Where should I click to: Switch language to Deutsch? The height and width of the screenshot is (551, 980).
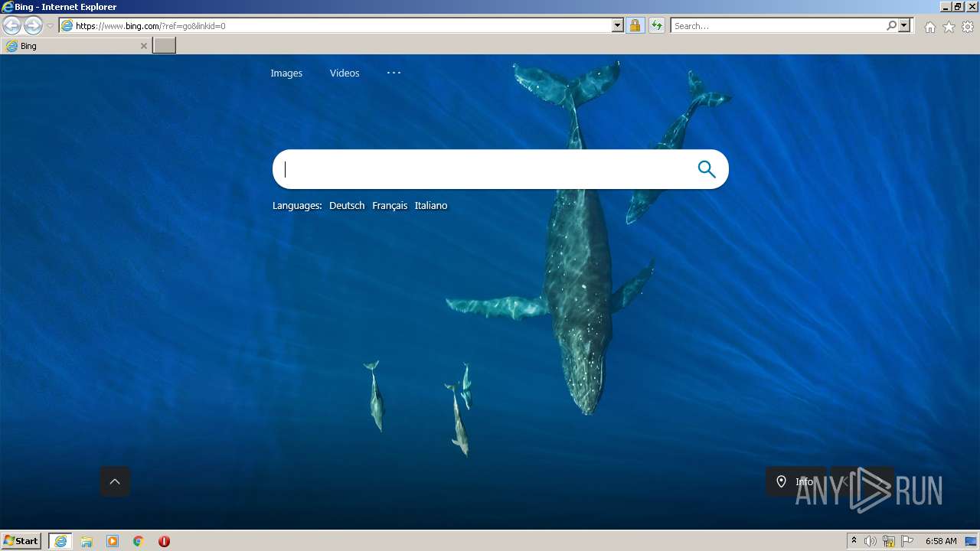click(347, 206)
